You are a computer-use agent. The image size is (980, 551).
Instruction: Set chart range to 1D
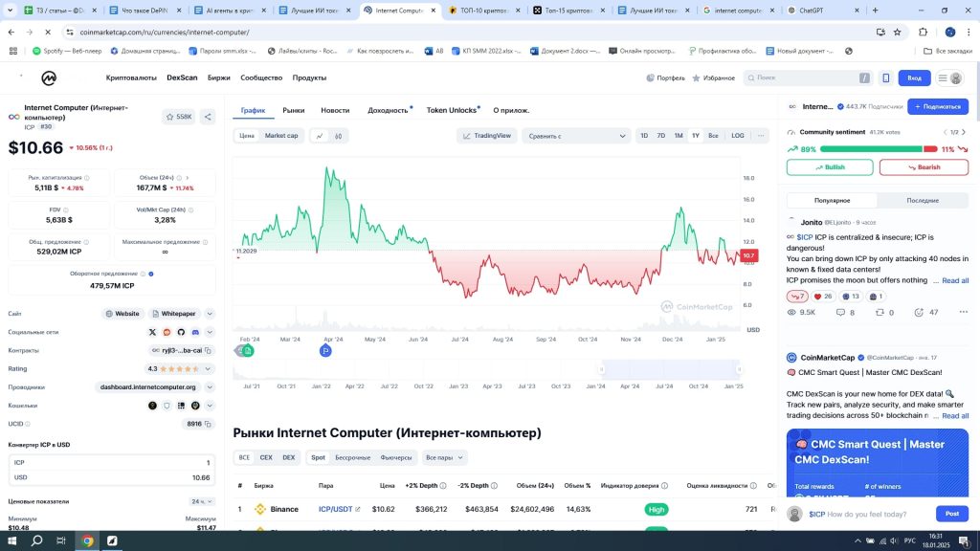click(644, 136)
